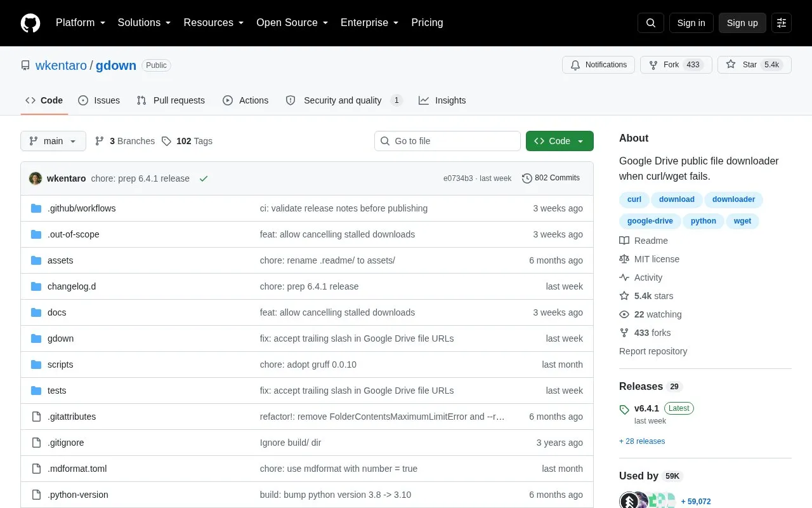Viewport: 812px width, 508px height.
Task: Expand the Platform navigation menu
Action: point(81,23)
